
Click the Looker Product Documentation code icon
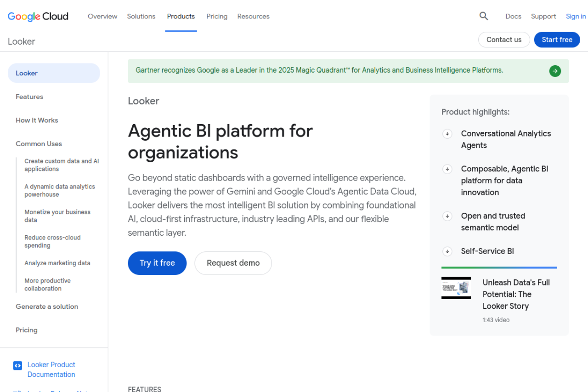point(17,366)
